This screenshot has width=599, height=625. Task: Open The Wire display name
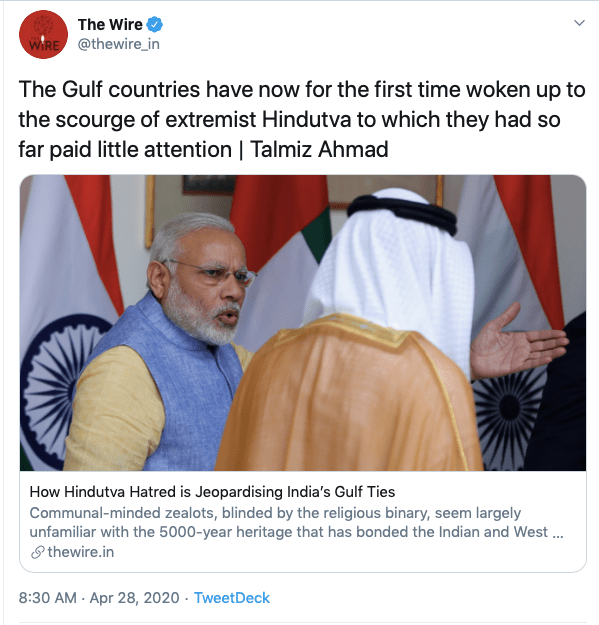click(110, 25)
